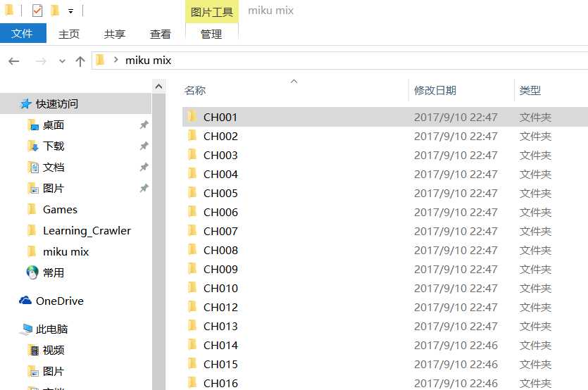Click the modified date of CH014
588x390 pixels.
pyautogui.click(x=456, y=346)
